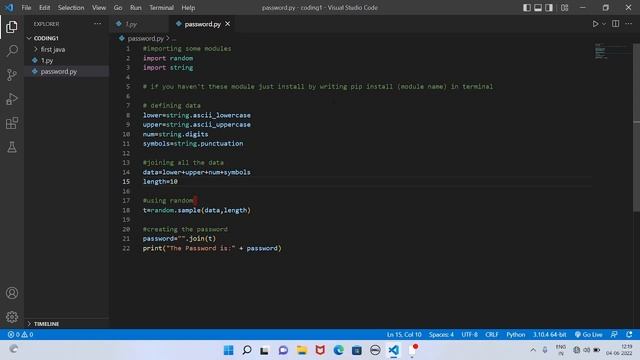
Task: Toggle the bottom Panel layout icon
Action: click(538, 7)
